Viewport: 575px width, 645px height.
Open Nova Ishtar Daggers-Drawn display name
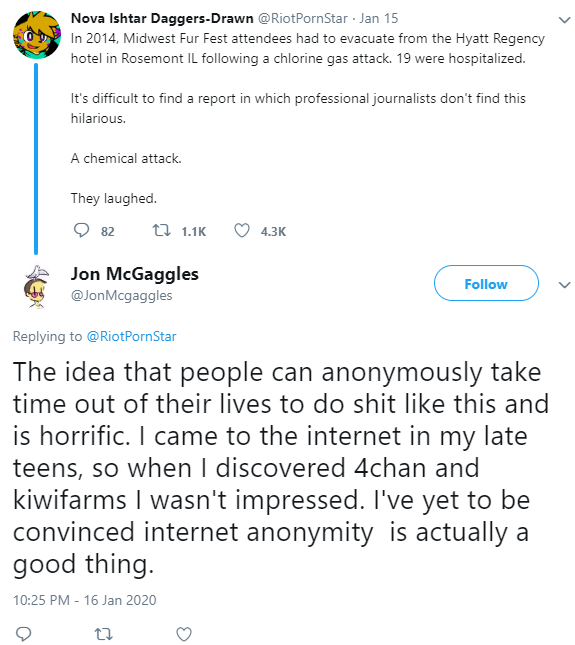click(162, 19)
